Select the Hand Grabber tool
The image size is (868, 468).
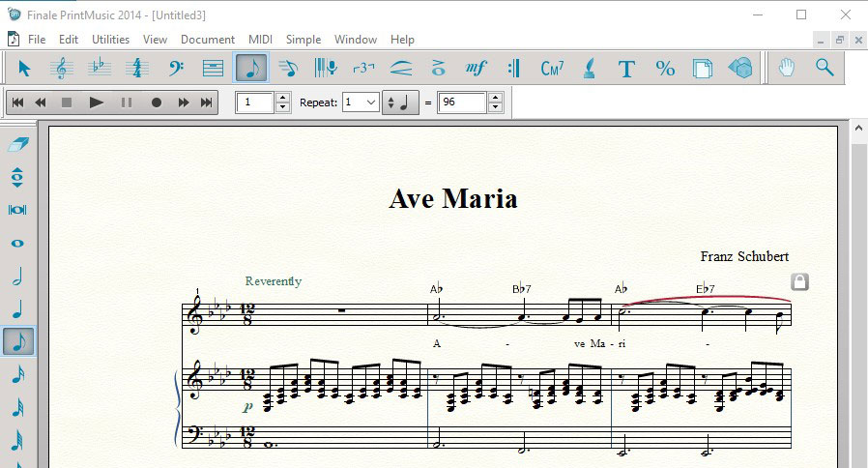click(x=787, y=68)
